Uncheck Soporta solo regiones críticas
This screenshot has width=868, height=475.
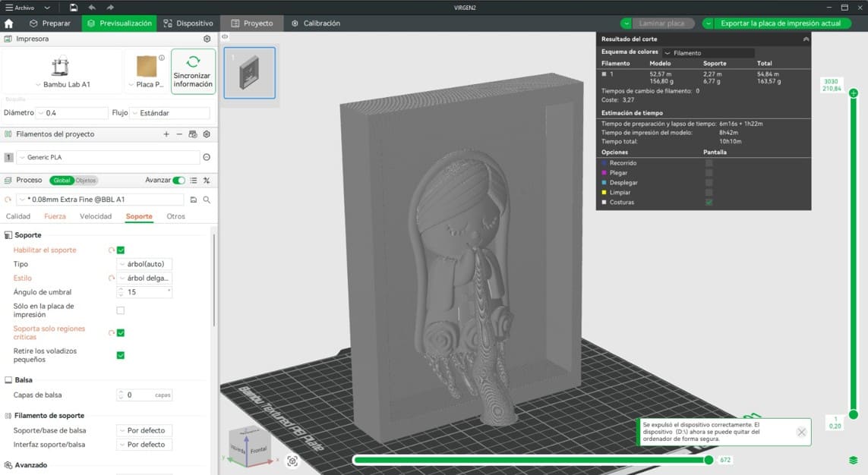(x=121, y=333)
